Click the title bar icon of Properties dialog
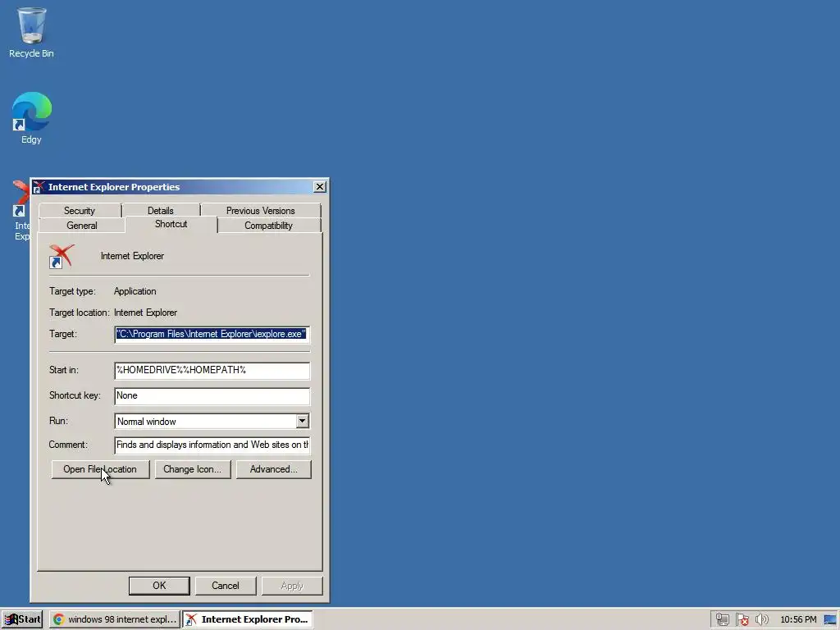This screenshot has width=840, height=630. [x=39, y=187]
